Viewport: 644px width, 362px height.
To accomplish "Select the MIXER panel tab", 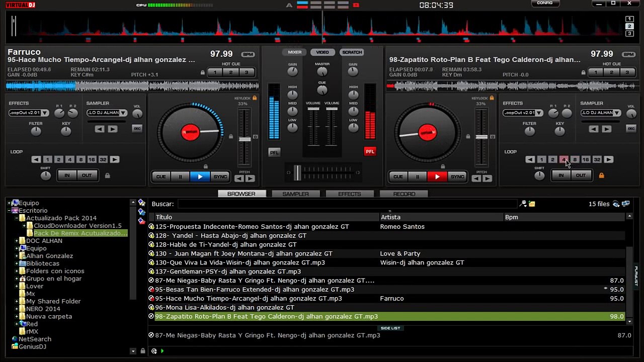I will pyautogui.click(x=295, y=52).
